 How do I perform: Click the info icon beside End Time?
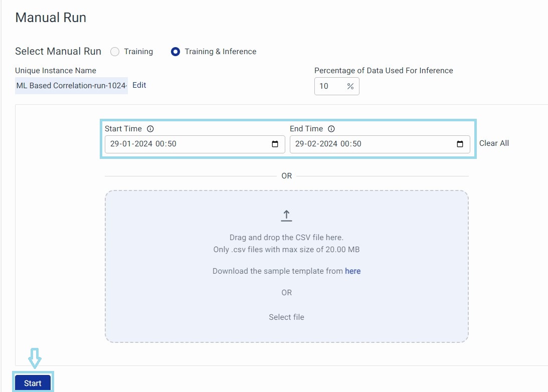click(331, 129)
